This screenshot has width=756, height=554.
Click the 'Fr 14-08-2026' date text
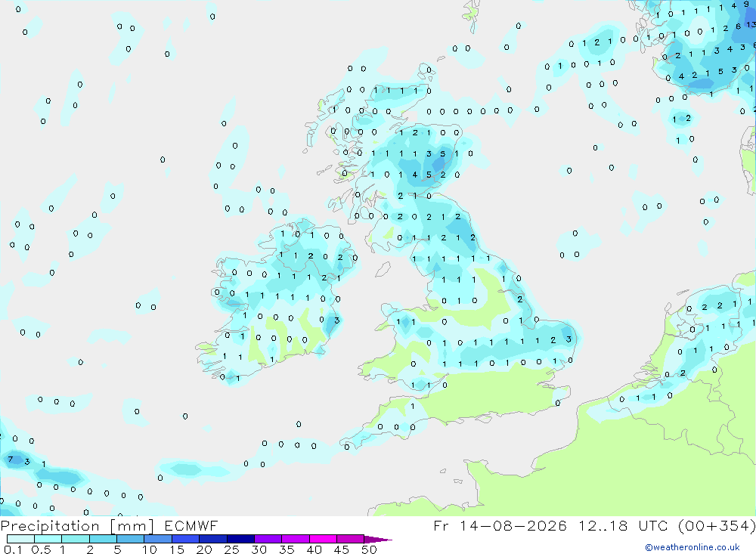click(x=500, y=525)
